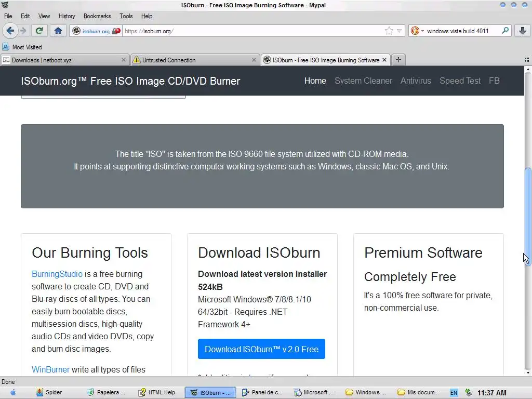
Task: Open the FB nav link
Action: (494, 81)
